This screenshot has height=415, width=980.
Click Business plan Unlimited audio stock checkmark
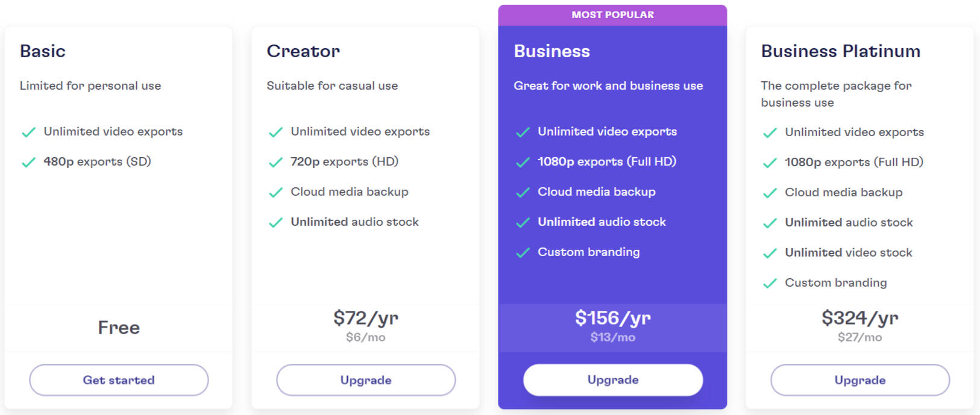(x=523, y=223)
